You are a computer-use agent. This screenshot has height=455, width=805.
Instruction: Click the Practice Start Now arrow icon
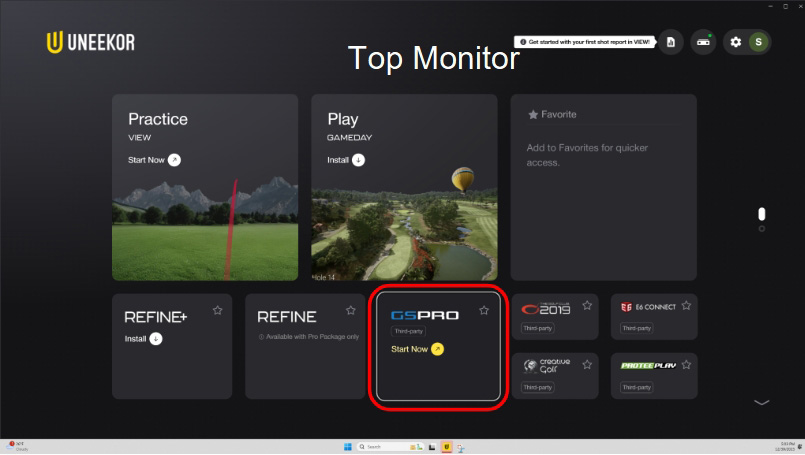pyautogui.click(x=174, y=160)
